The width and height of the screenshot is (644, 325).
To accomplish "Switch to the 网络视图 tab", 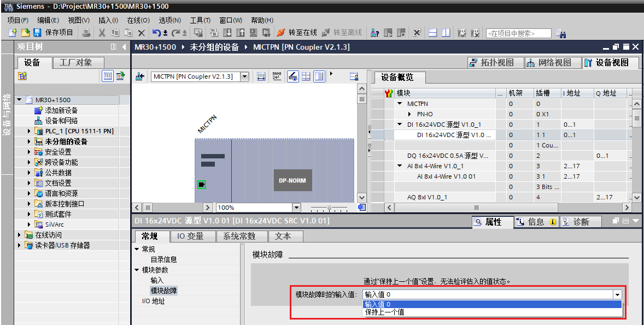I will click(x=549, y=63).
